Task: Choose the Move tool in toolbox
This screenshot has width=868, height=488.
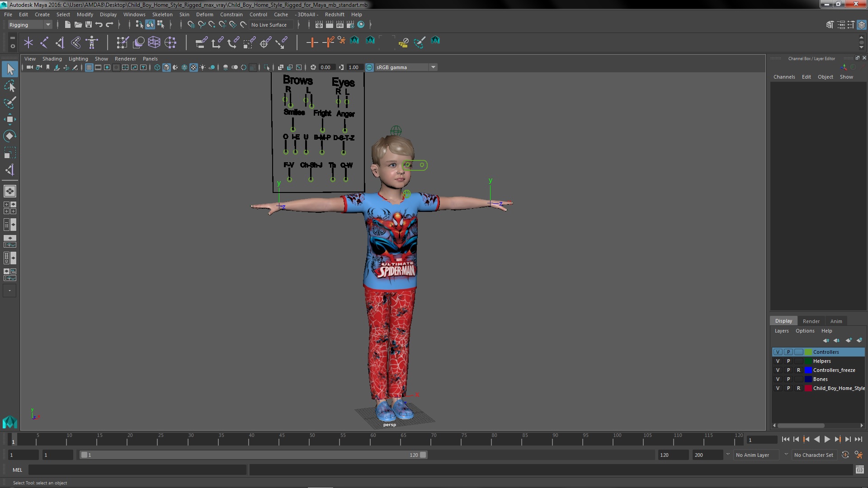Action: tap(10, 119)
